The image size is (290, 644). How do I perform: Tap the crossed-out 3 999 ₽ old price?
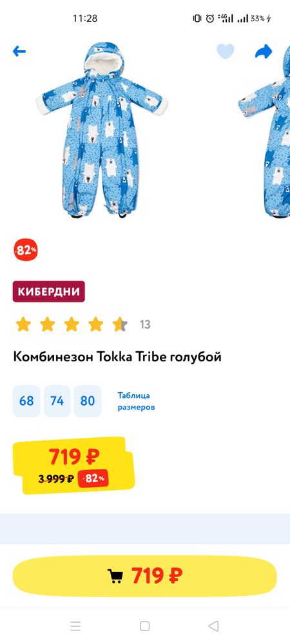click(56, 478)
